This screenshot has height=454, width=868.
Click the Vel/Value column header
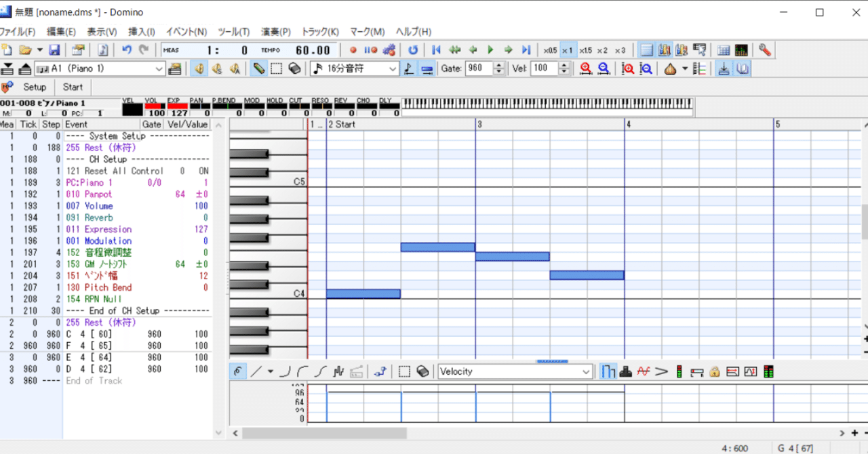pyautogui.click(x=188, y=125)
